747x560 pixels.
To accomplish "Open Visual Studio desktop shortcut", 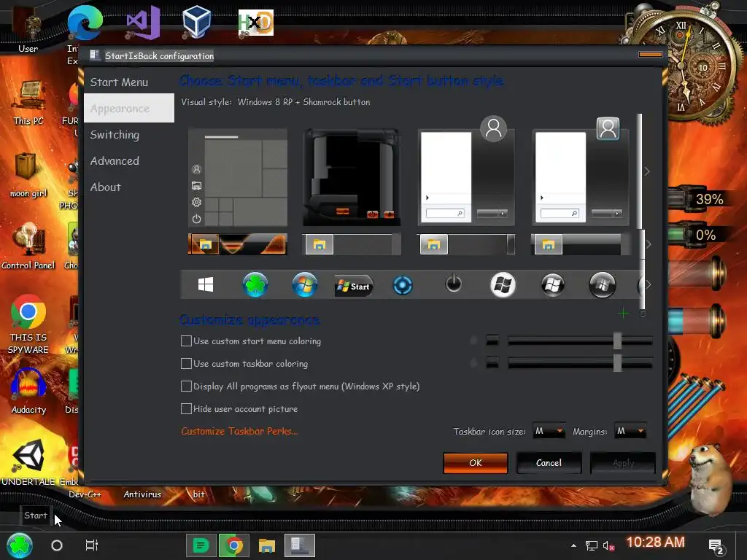I will (x=143, y=23).
